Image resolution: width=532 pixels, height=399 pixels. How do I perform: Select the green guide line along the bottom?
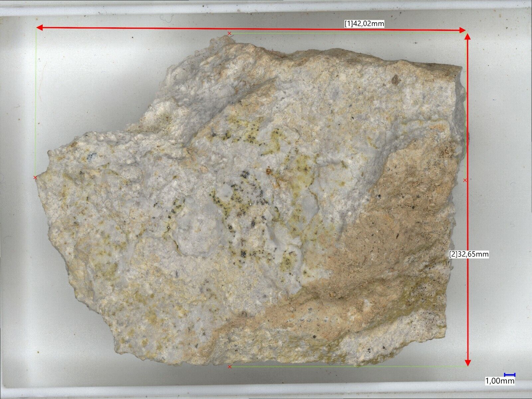(x=332, y=367)
